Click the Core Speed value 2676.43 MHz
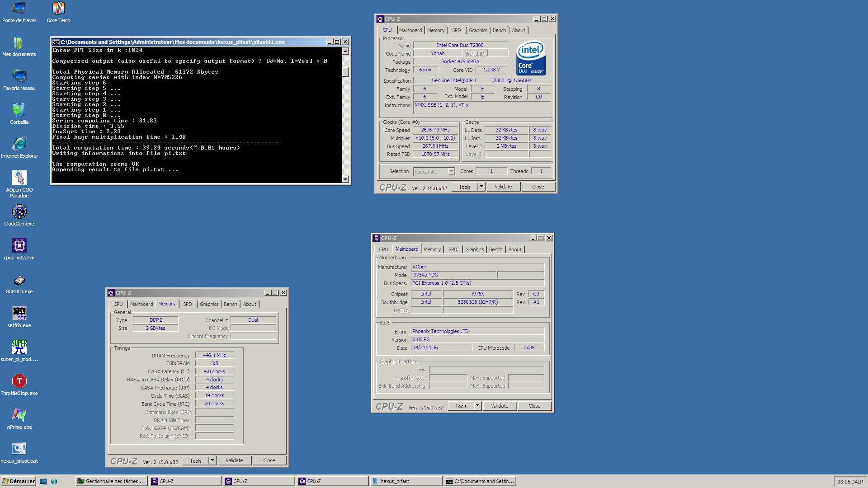868x488 pixels. click(435, 130)
